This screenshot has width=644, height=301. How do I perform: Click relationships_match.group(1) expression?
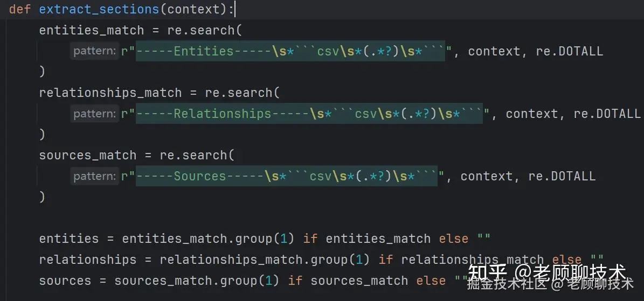[x=265, y=260]
